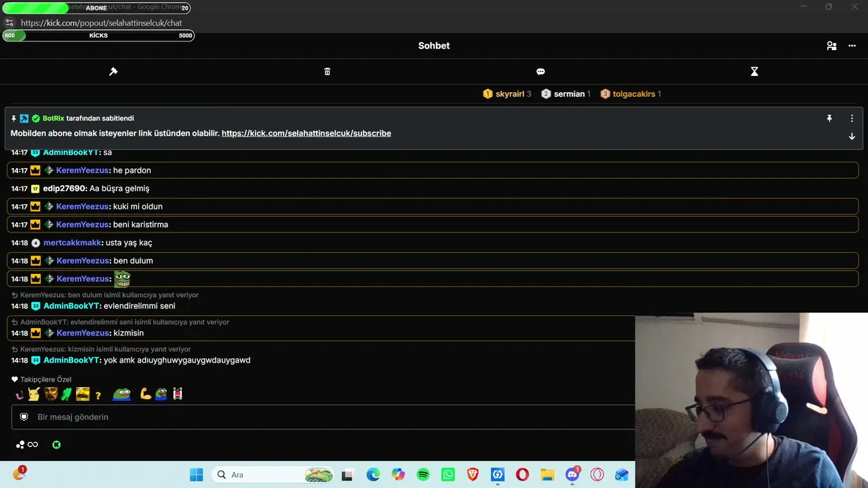Open Opera browser from taskbar
Image resolution: width=868 pixels, height=488 pixels.
[522, 475]
